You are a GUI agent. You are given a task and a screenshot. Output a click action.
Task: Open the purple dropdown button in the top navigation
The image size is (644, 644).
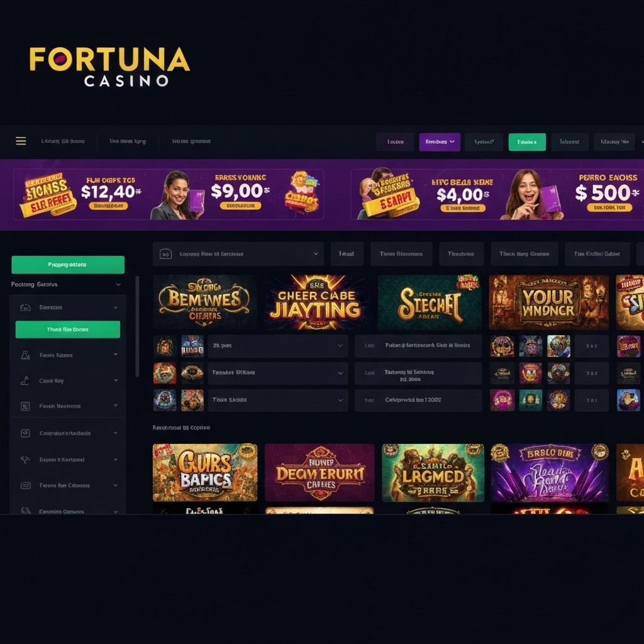point(440,142)
